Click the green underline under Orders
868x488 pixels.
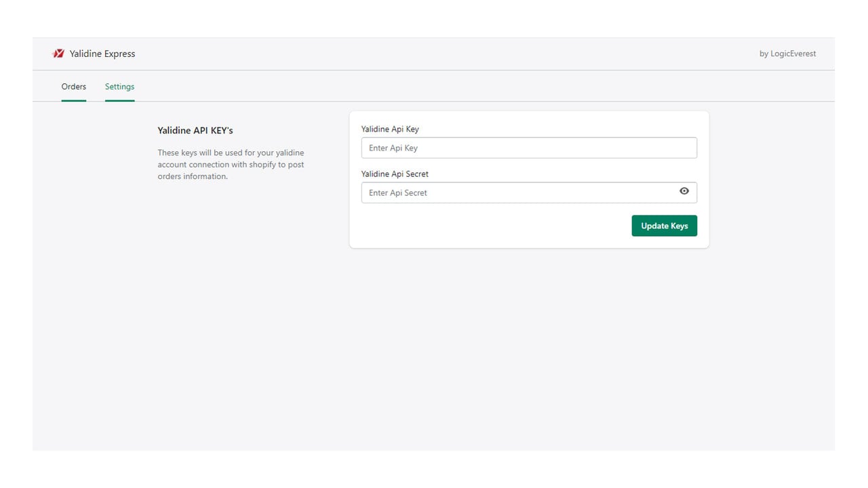pos(74,100)
